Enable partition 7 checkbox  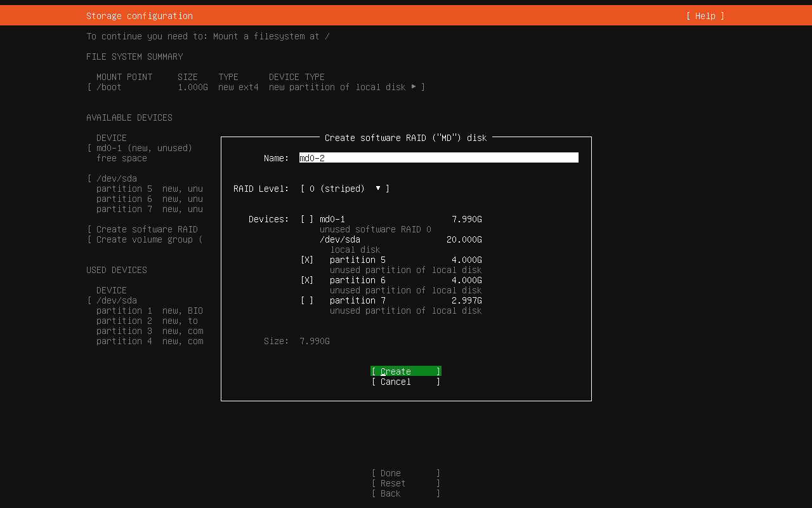pos(307,300)
